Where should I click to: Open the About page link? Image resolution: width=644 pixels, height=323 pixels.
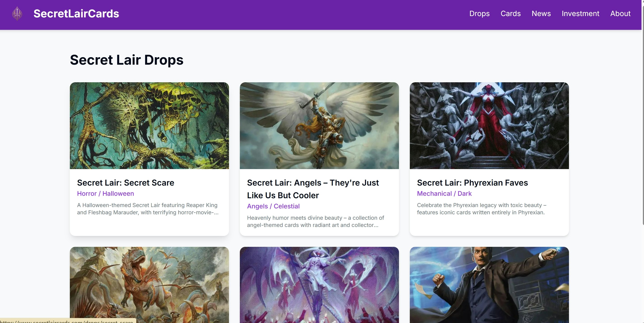(620, 14)
